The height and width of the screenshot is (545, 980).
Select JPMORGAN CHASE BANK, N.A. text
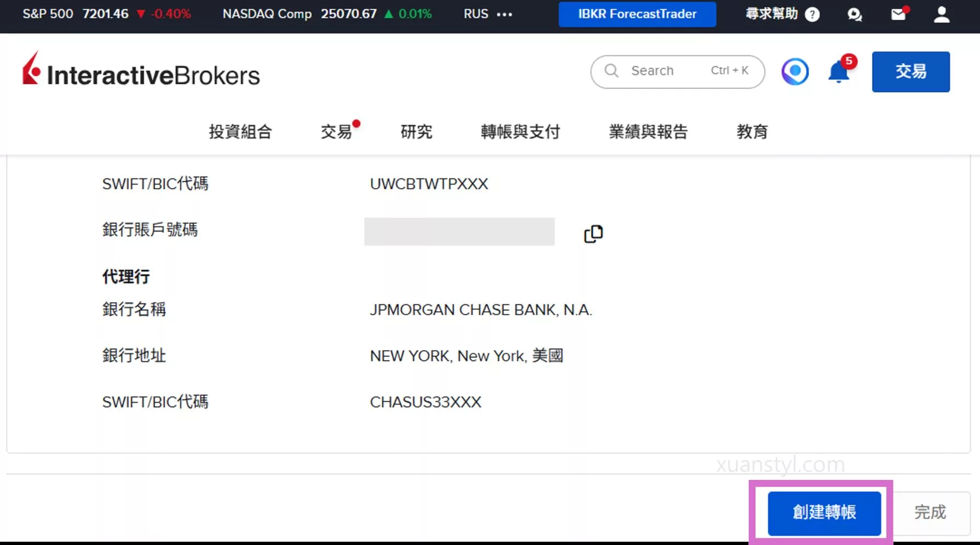pyautogui.click(x=481, y=310)
